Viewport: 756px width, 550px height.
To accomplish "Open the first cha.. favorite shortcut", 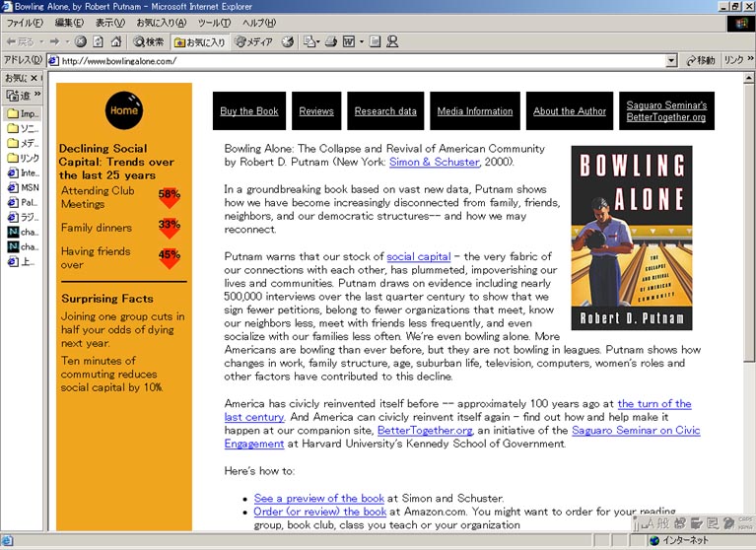I will tap(23, 232).
